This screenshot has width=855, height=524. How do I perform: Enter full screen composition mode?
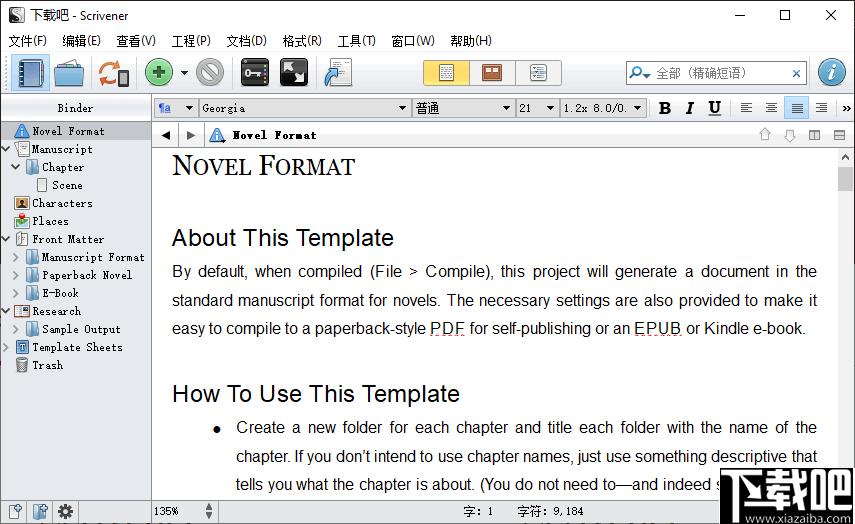tap(294, 73)
